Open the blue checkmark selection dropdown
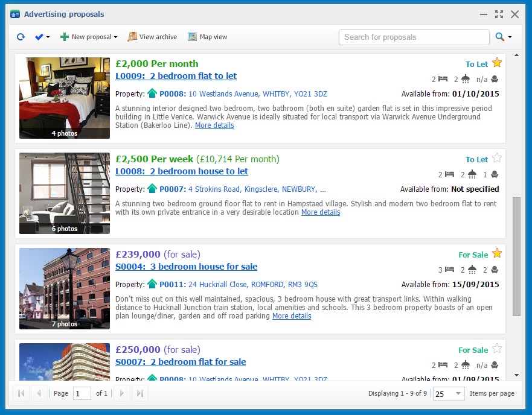The image size is (532, 415). 42,37
